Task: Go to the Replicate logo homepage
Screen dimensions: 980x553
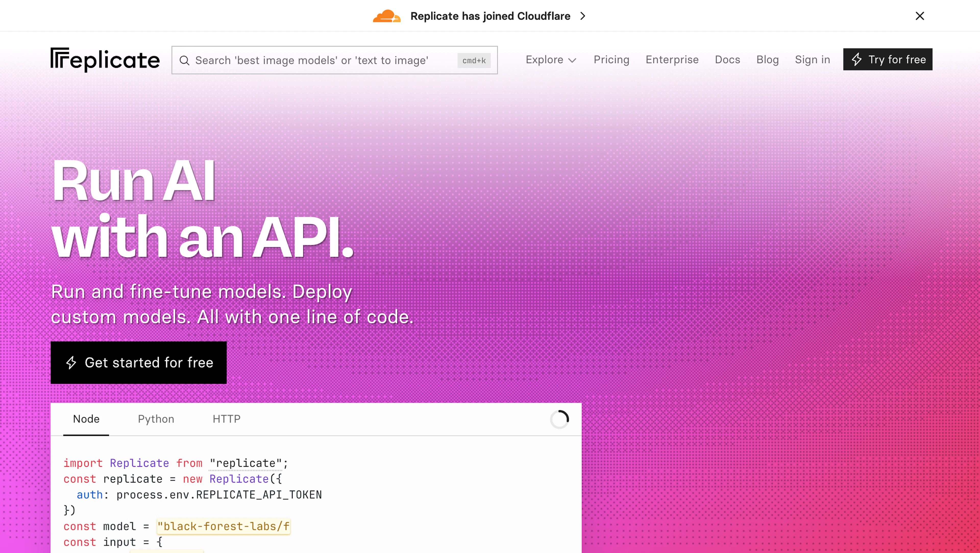Action: [105, 60]
